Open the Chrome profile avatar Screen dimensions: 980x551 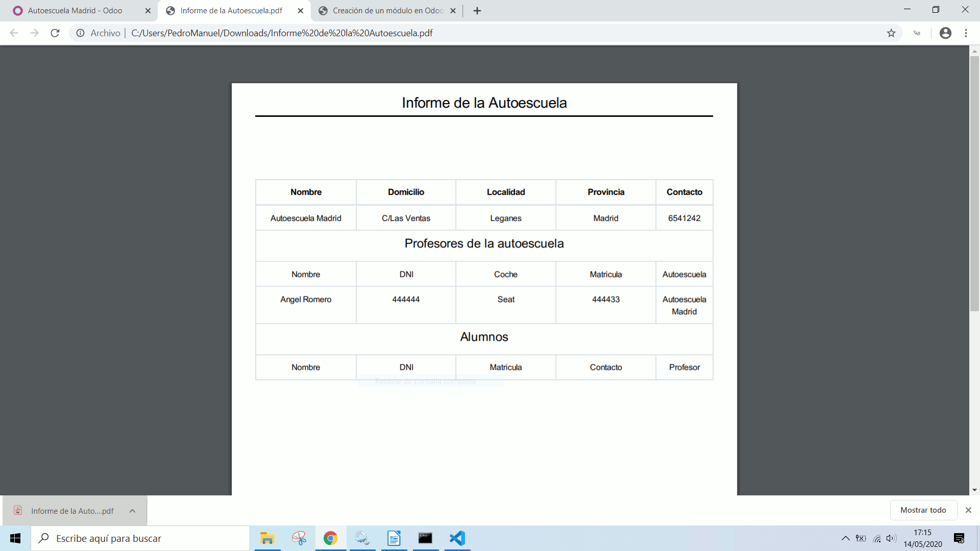click(945, 33)
